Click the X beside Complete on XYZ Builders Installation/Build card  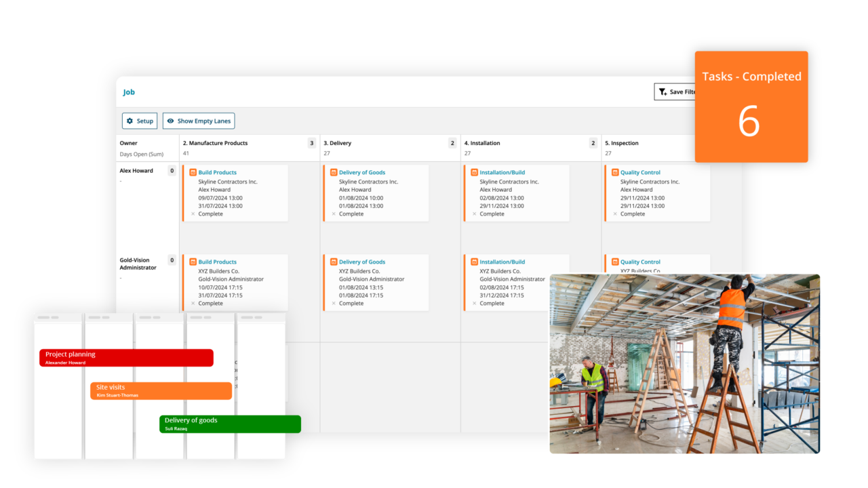click(474, 304)
